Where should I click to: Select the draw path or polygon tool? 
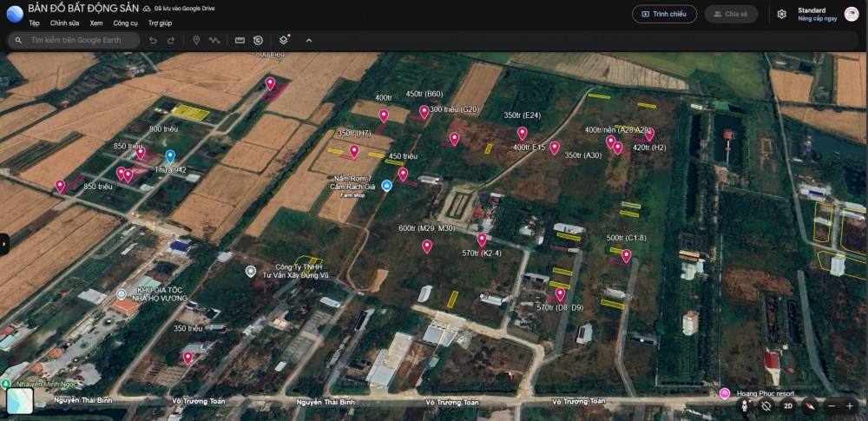tap(214, 40)
